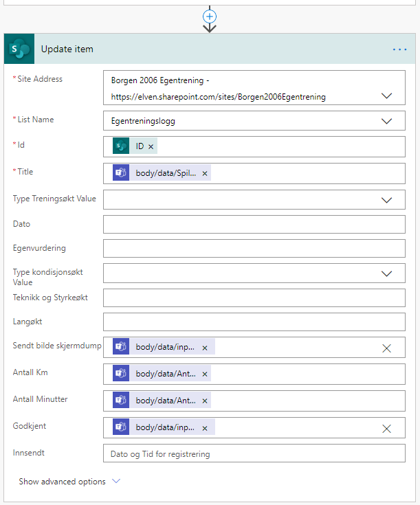The image size is (420, 505).
Task: Expand the Site Address dropdown
Action: pyautogui.click(x=386, y=96)
